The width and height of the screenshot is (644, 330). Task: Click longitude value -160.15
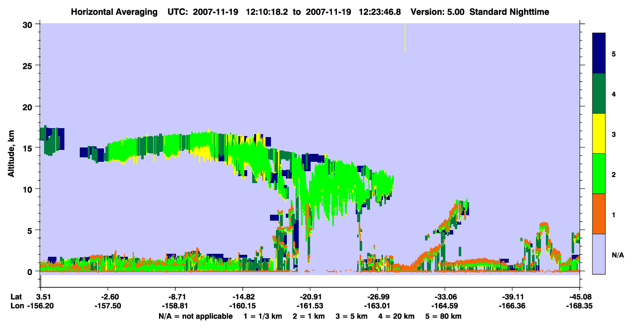point(242,306)
